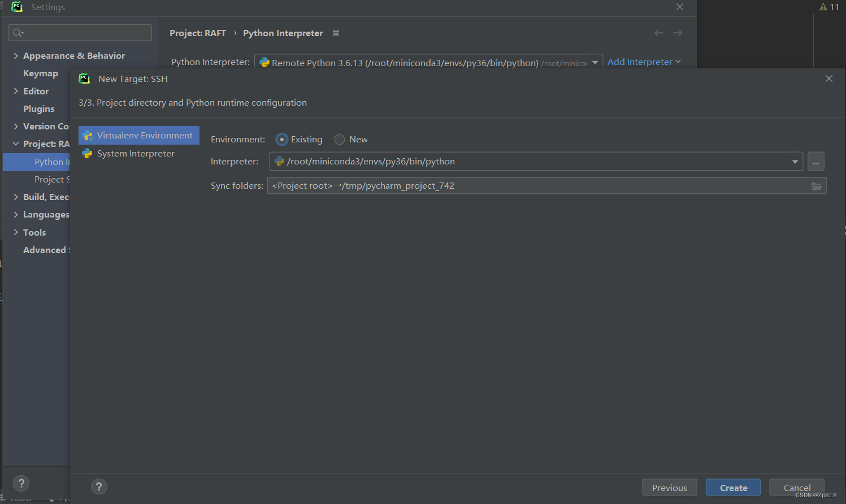Open the Python Interpreter combo box in Settings
The width and height of the screenshot is (846, 504).
(428, 62)
